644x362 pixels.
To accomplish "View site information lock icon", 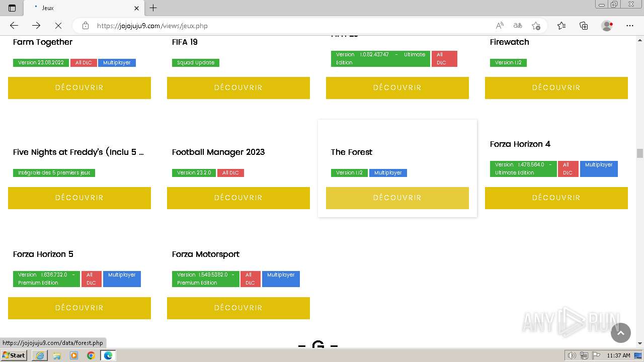I will (86, 26).
